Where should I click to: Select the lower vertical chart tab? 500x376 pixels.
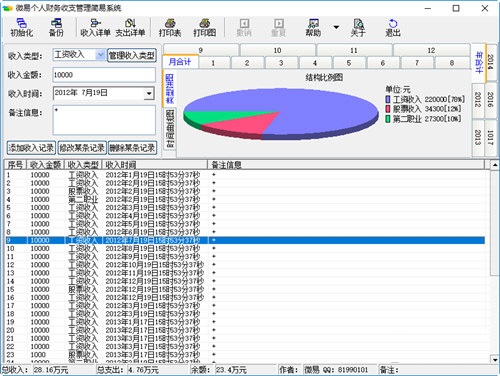pyautogui.click(x=170, y=129)
